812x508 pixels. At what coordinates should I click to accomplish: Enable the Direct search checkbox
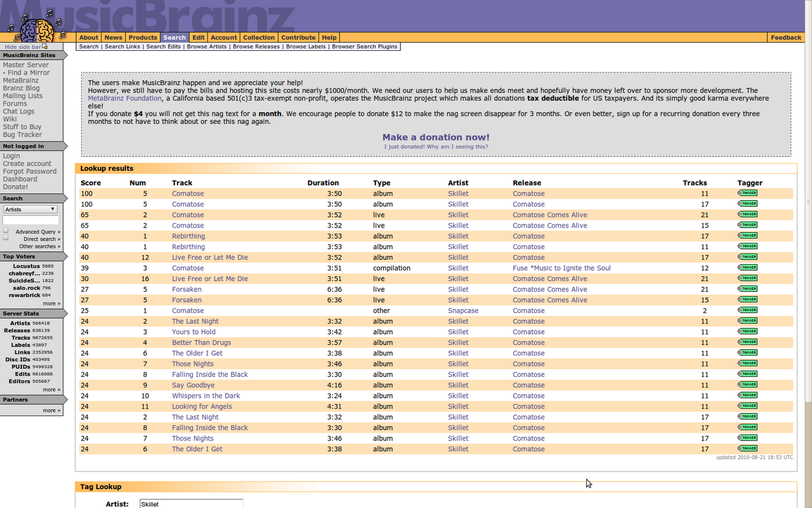coord(6,237)
